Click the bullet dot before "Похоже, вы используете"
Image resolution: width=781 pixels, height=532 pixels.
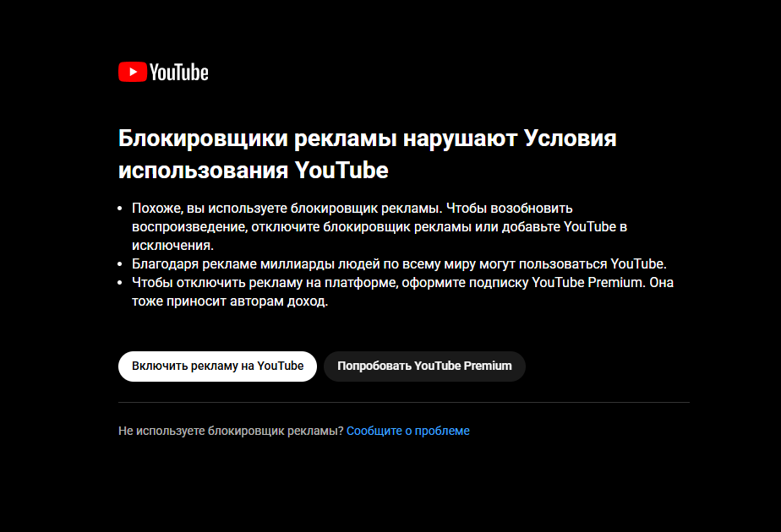(119, 209)
